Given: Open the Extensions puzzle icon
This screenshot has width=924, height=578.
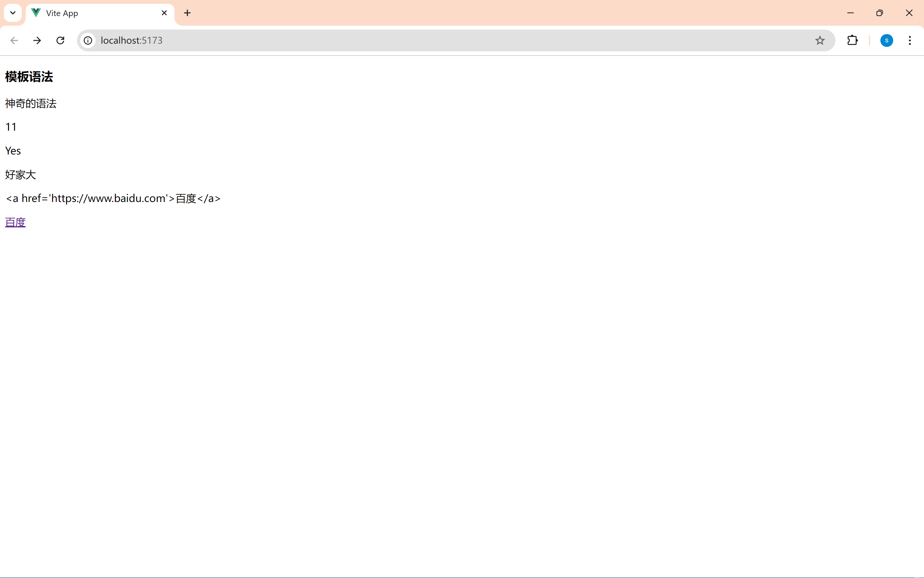Looking at the screenshot, I should [852, 40].
